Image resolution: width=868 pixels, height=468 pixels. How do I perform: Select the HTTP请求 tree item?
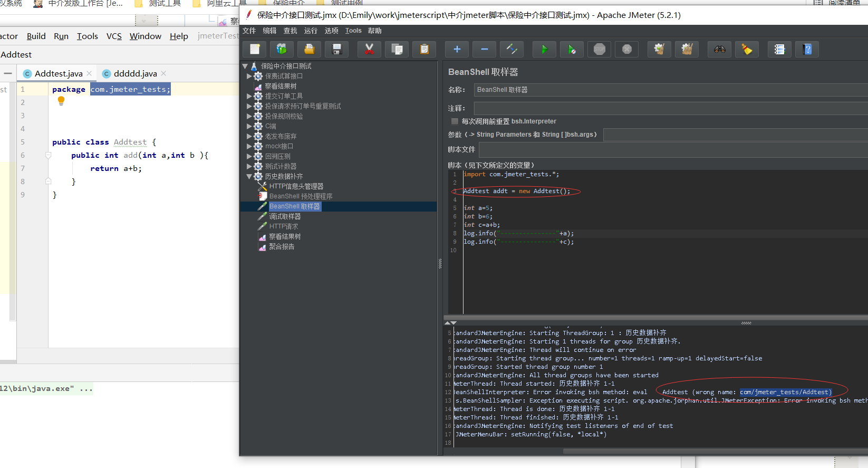click(283, 226)
